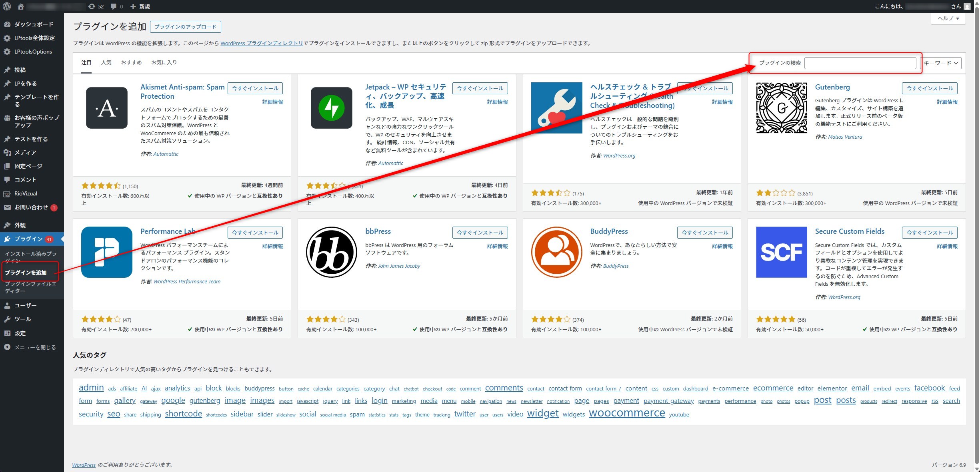Viewport: 980px width, 472px height.
Task: Click the bbPress logo icon
Action: tap(331, 252)
